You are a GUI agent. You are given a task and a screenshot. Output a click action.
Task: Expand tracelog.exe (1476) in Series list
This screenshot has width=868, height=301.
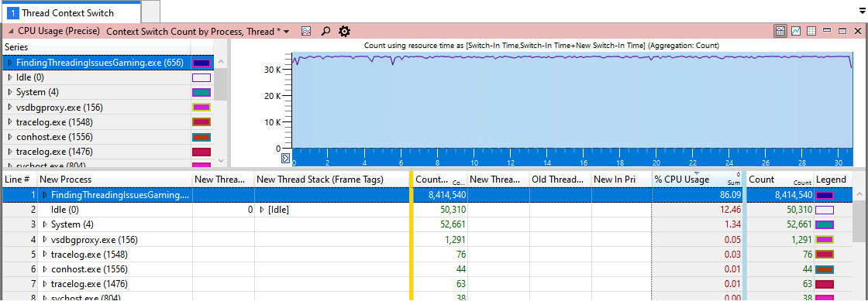(x=9, y=152)
